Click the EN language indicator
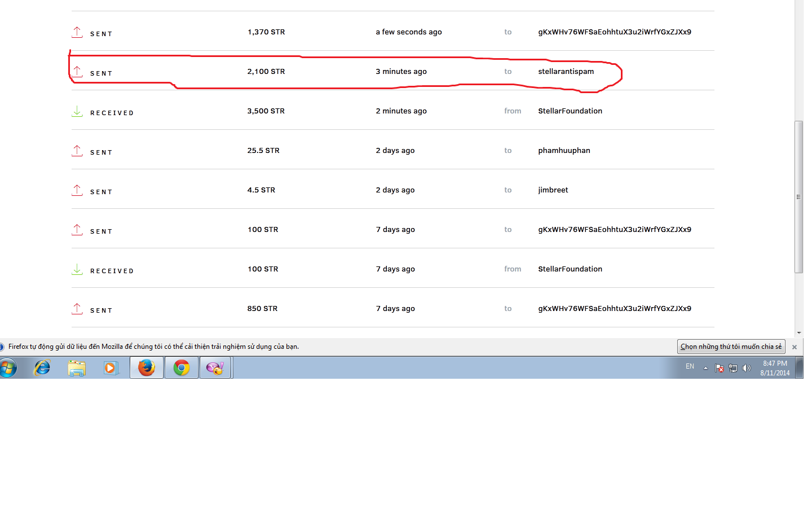Viewport: 812px width, 508px height. 690,367
